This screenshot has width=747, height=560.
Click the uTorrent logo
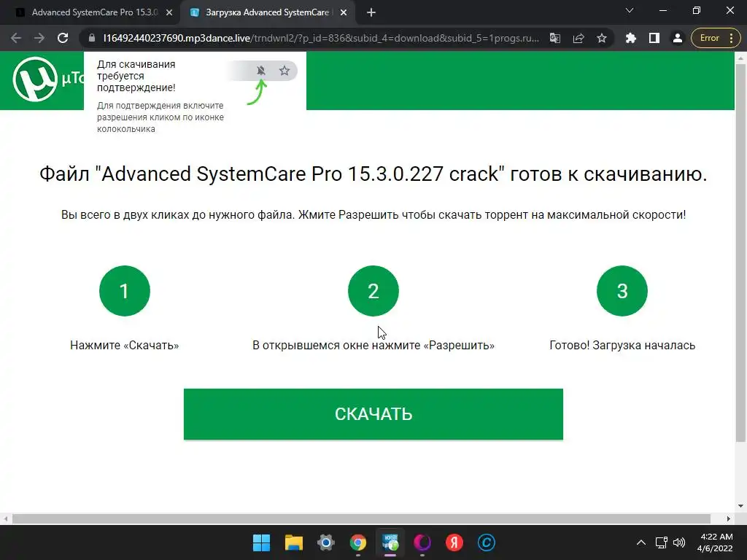tap(35, 79)
